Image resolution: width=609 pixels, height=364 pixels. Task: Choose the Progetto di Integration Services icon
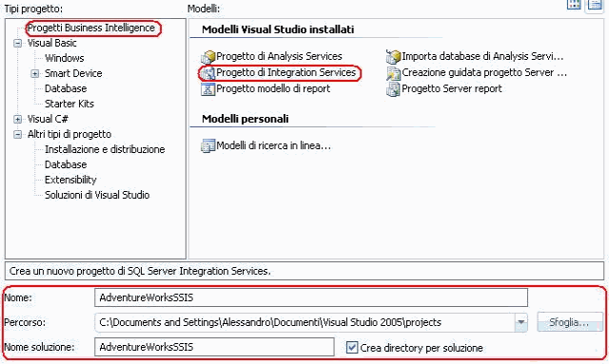pyautogui.click(x=208, y=73)
